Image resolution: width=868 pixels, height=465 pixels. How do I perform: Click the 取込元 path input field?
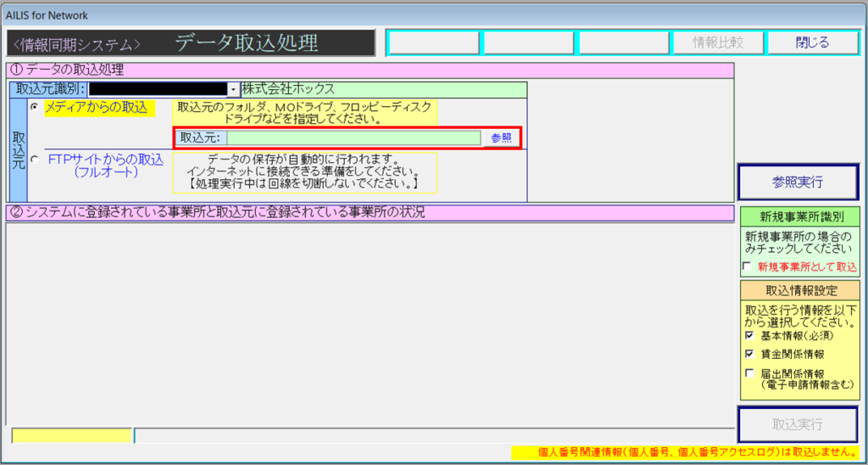353,137
